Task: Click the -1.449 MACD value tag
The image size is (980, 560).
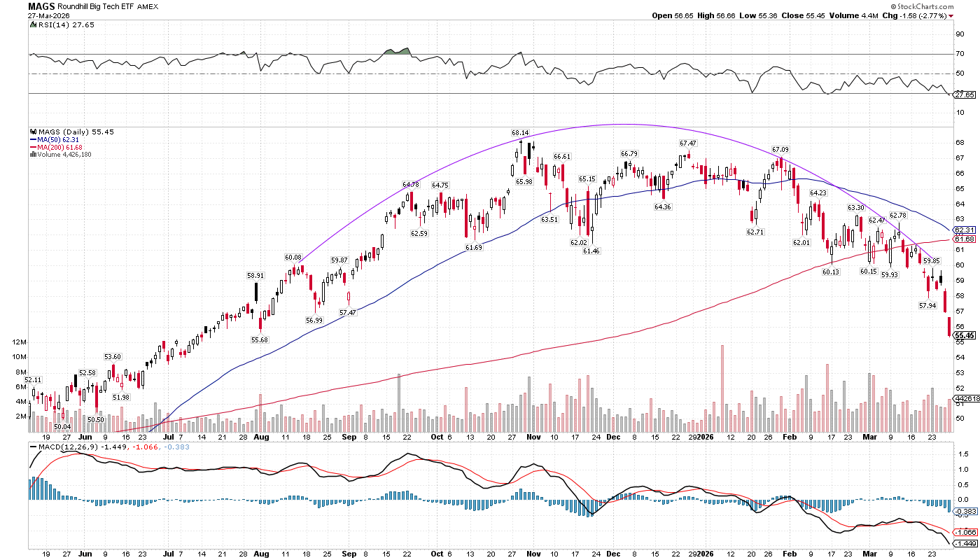Action: 965,543
